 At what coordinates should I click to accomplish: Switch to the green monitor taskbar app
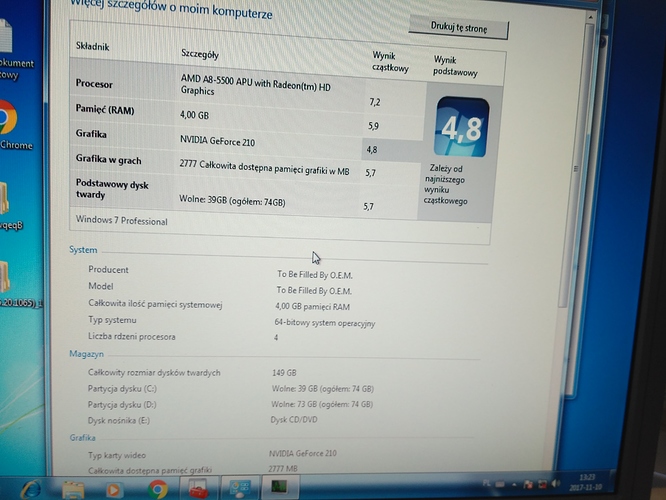click(x=279, y=487)
